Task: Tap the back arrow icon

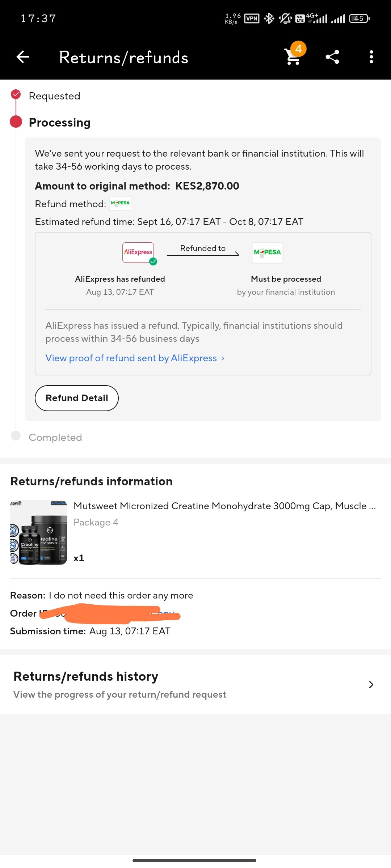Action: coord(23,57)
